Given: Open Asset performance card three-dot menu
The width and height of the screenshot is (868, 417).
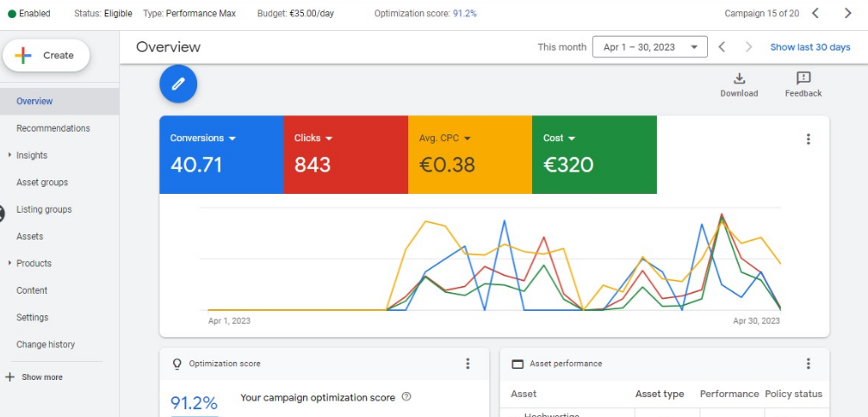Looking at the screenshot, I should coord(809,364).
